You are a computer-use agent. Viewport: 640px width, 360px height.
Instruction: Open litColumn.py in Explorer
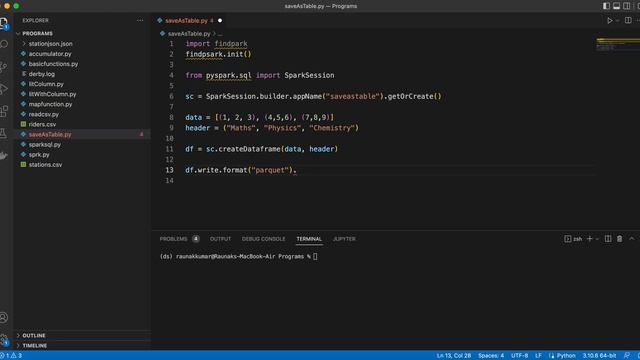pyautogui.click(x=46, y=84)
